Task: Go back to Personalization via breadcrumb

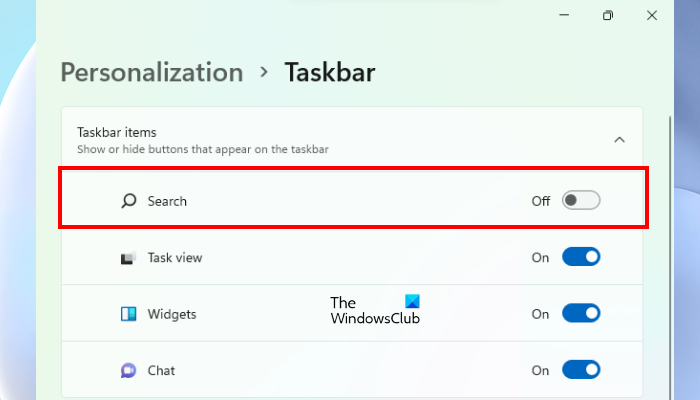Action: coord(152,72)
